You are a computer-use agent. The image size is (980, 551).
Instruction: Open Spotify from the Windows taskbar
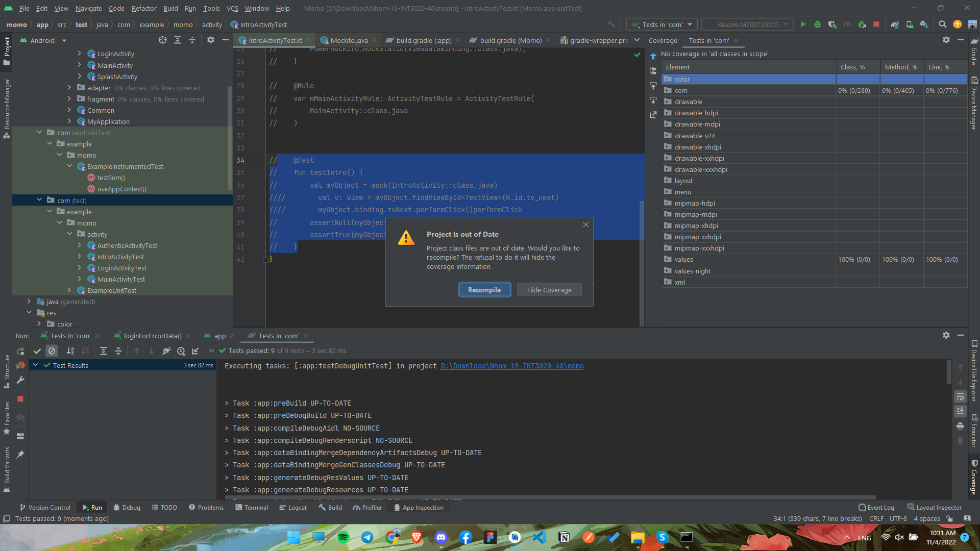[x=343, y=537]
